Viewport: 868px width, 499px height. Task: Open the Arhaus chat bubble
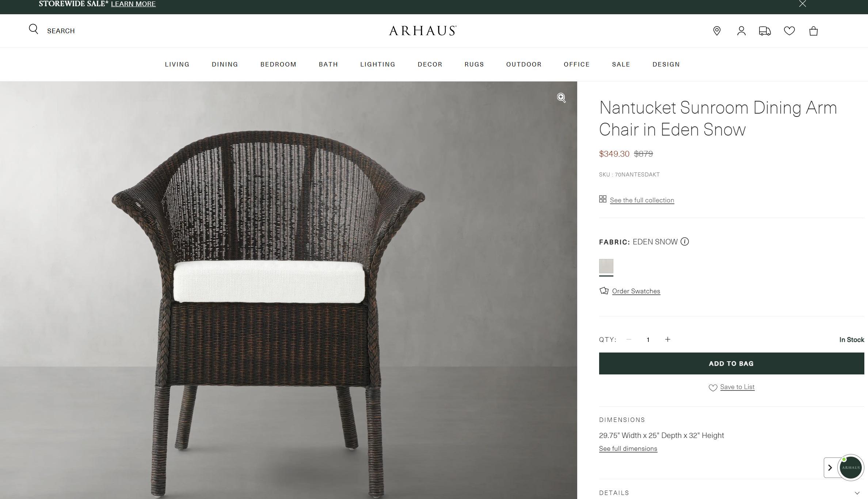[851, 467]
